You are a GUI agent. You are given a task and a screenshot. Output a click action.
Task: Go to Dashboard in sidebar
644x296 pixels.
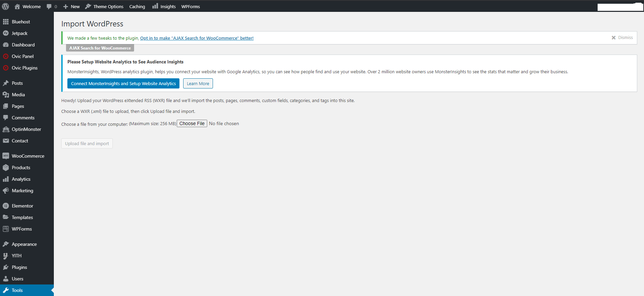tap(27, 45)
